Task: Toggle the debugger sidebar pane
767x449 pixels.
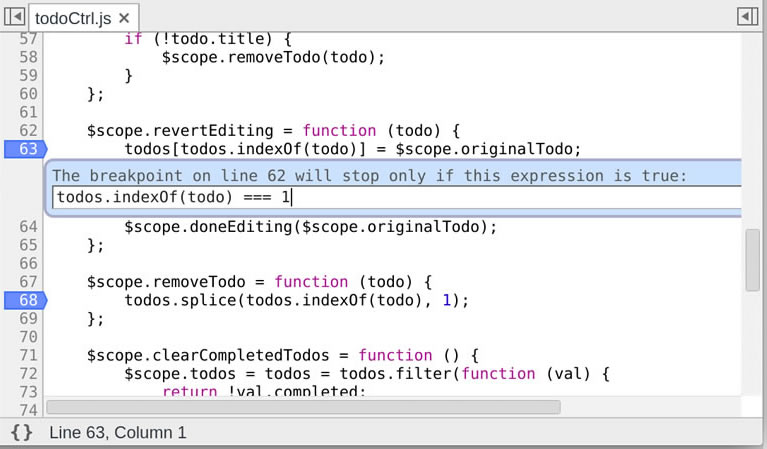Action: click(747, 17)
